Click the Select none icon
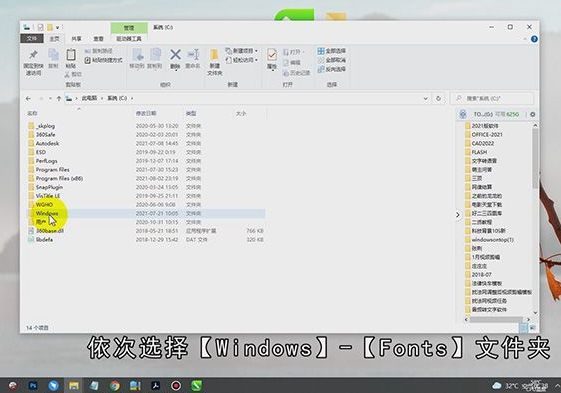 pyautogui.click(x=321, y=60)
